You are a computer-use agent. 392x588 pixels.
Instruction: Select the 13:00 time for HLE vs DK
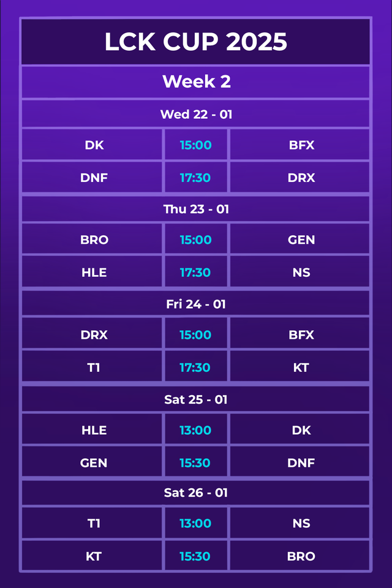click(195, 431)
